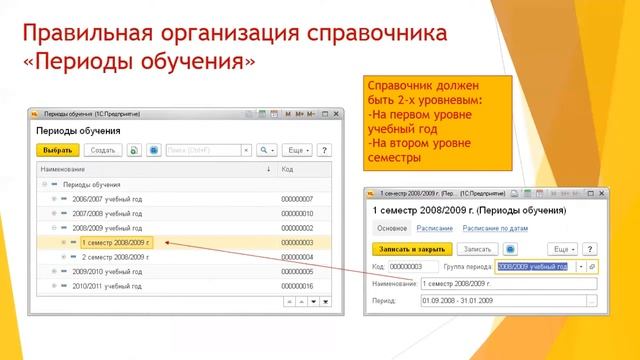Jump to the first list row with the double up arrow

coord(289,302)
